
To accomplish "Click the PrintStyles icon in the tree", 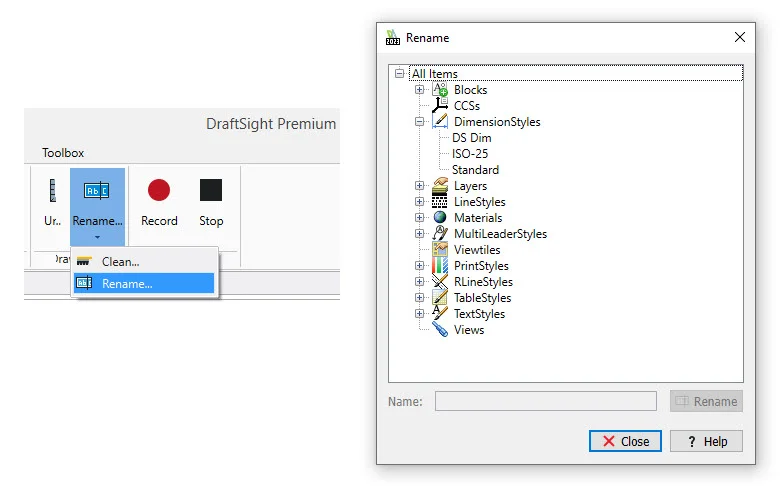I will [440, 266].
